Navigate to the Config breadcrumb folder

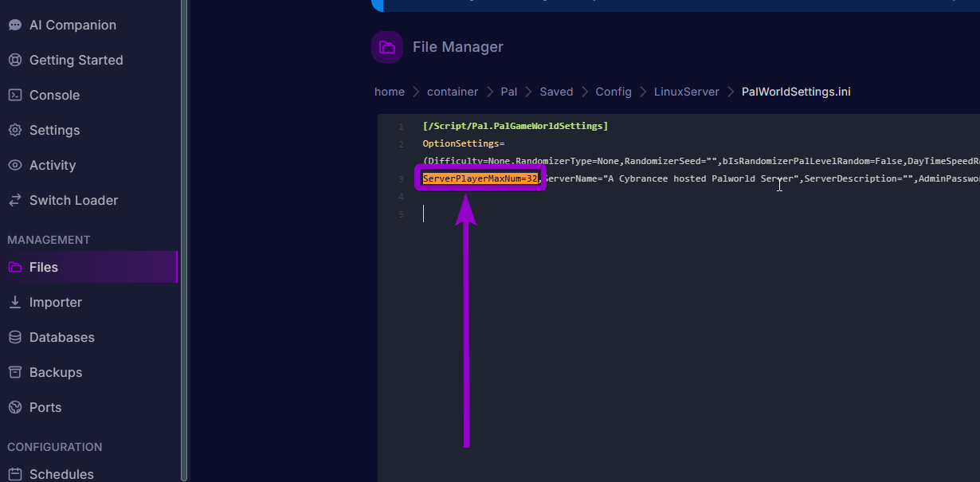coord(613,92)
